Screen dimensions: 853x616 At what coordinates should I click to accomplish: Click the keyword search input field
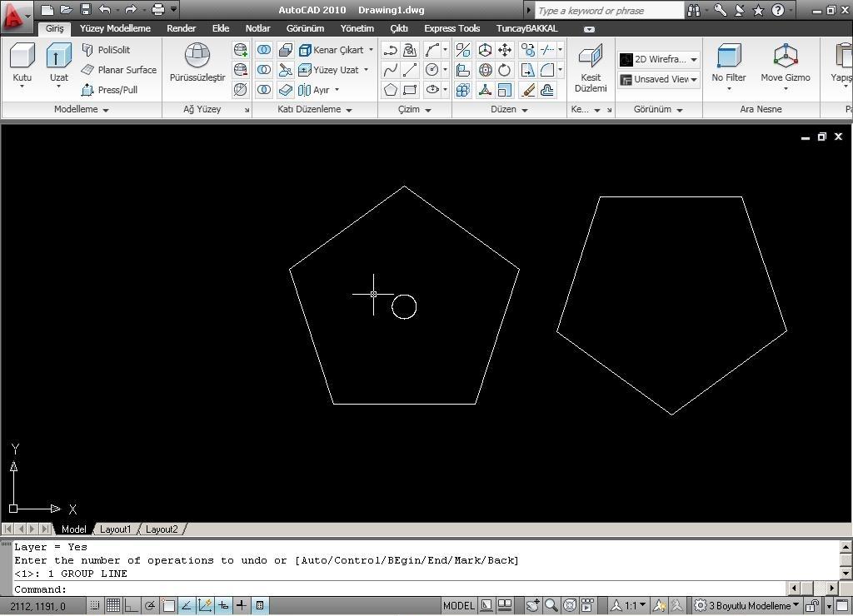coord(608,11)
